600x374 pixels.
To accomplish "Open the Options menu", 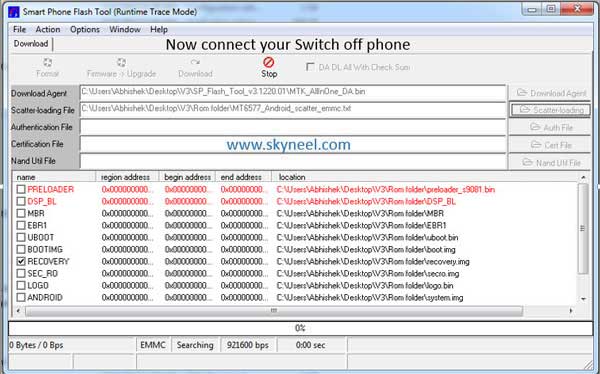I will (85, 29).
